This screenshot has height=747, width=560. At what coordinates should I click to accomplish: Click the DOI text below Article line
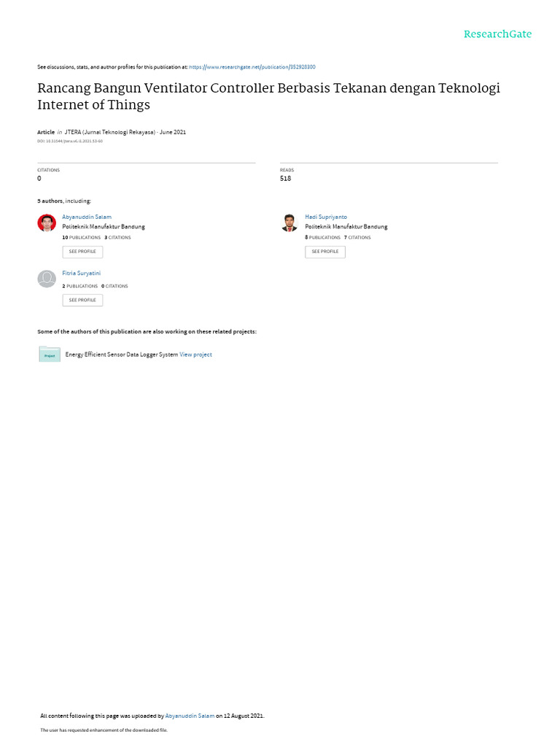click(x=70, y=141)
